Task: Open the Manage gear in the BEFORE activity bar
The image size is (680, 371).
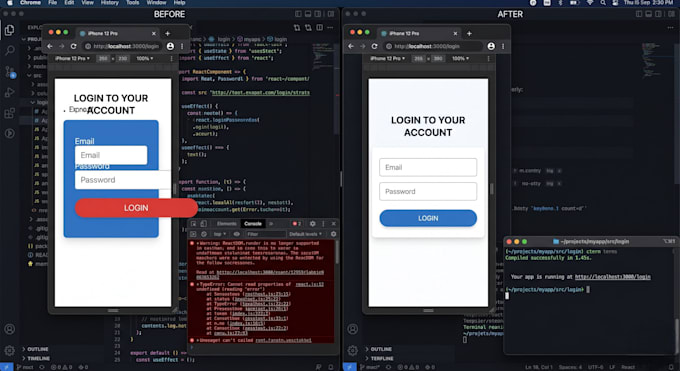Action: (10, 350)
